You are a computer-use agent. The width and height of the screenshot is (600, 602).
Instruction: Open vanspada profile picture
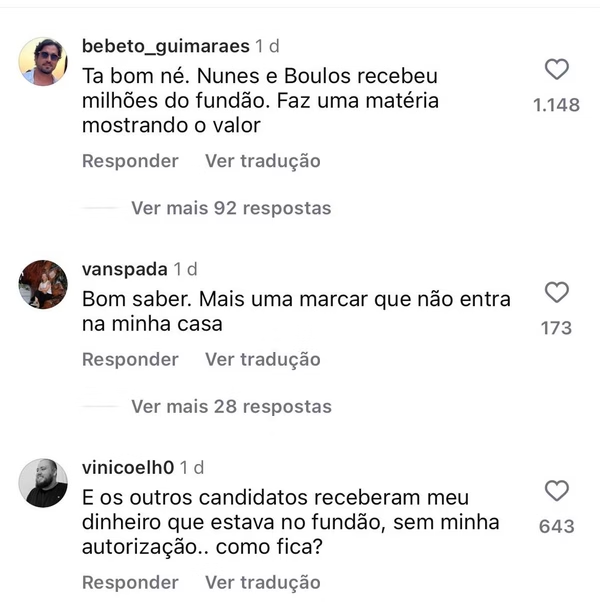(43, 285)
